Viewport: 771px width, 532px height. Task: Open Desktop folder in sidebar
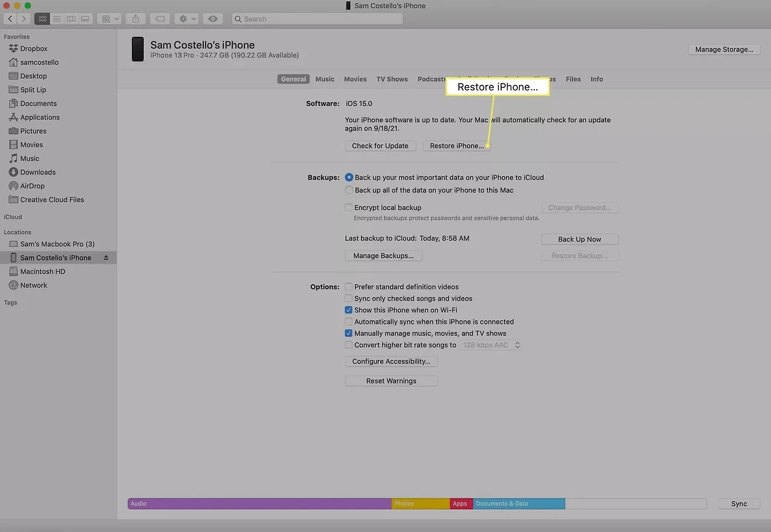tap(33, 76)
